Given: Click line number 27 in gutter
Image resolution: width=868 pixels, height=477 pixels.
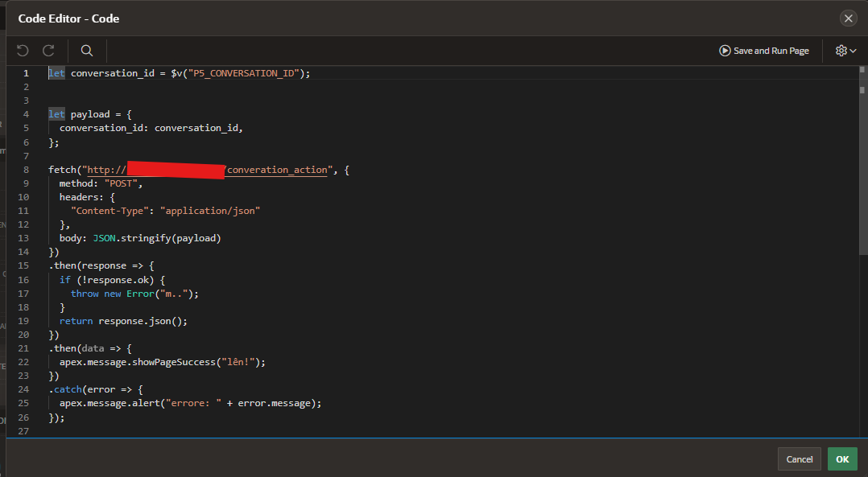Looking at the screenshot, I should click(x=23, y=431).
